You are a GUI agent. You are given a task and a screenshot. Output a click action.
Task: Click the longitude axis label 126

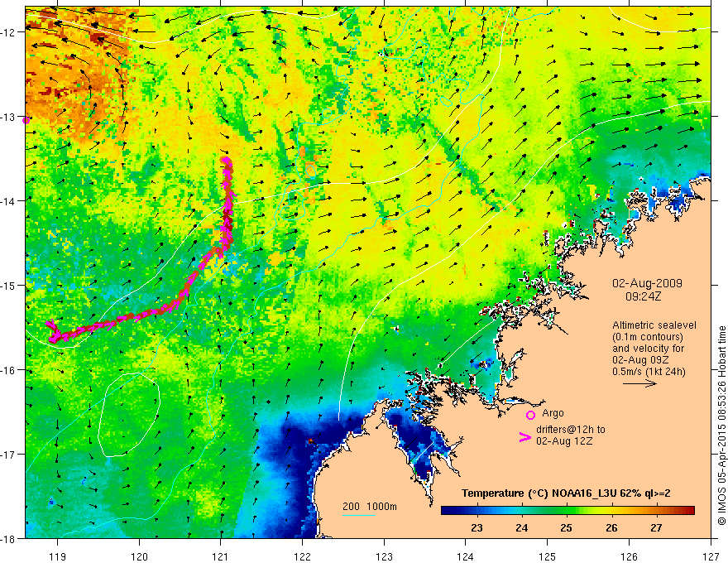pyautogui.click(x=629, y=556)
